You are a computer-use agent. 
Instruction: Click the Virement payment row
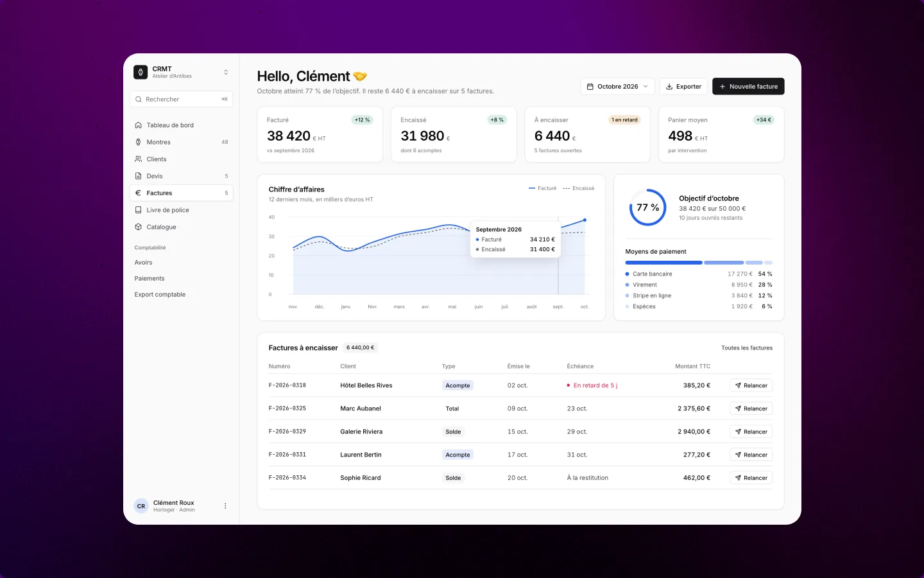699,285
